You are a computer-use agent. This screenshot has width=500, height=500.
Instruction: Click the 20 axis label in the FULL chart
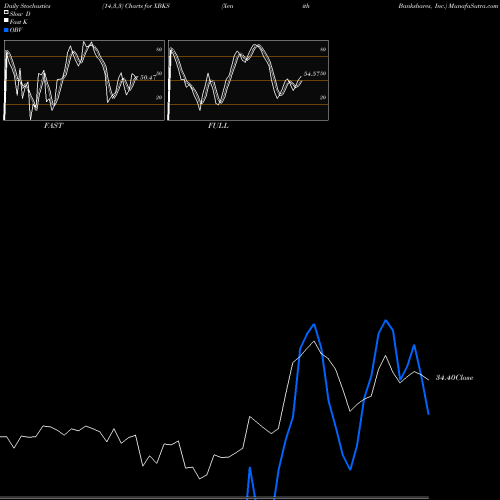click(x=323, y=97)
